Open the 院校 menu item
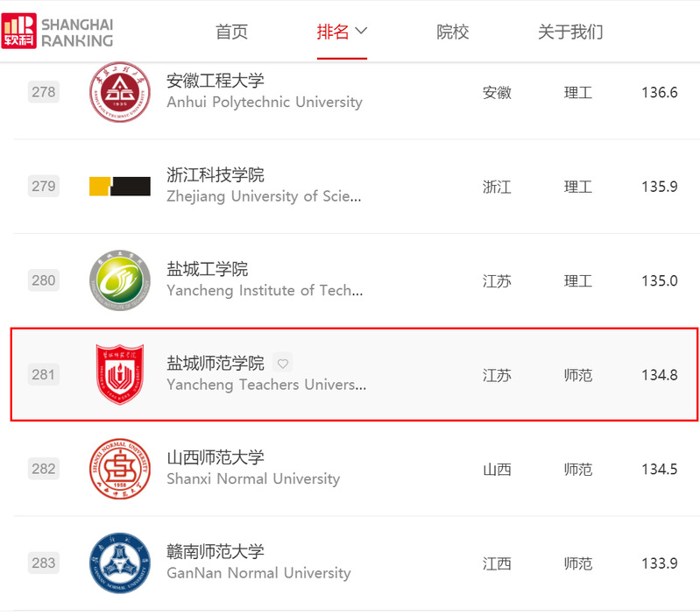This screenshot has width=700, height=616. point(453,32)
